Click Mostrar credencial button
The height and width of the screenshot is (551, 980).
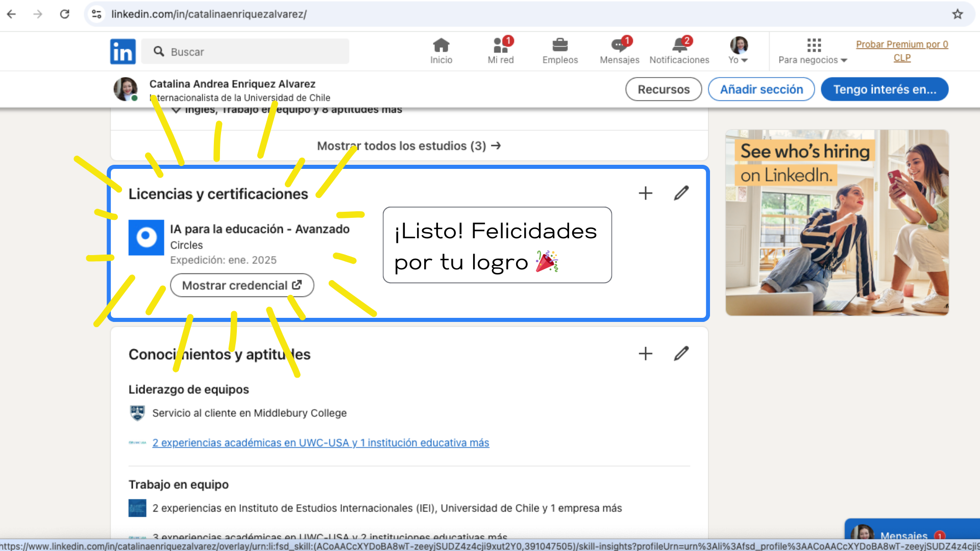tap(242, 285)
